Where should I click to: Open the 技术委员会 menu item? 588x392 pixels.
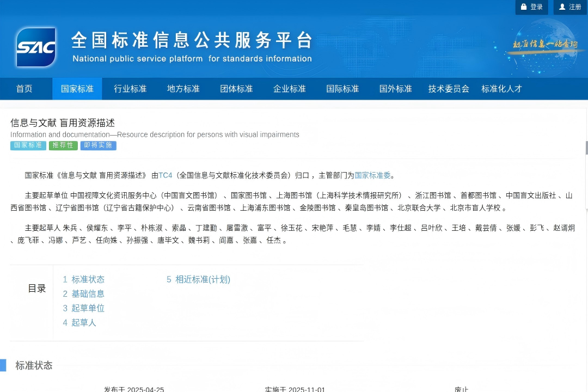click(449, 89)
